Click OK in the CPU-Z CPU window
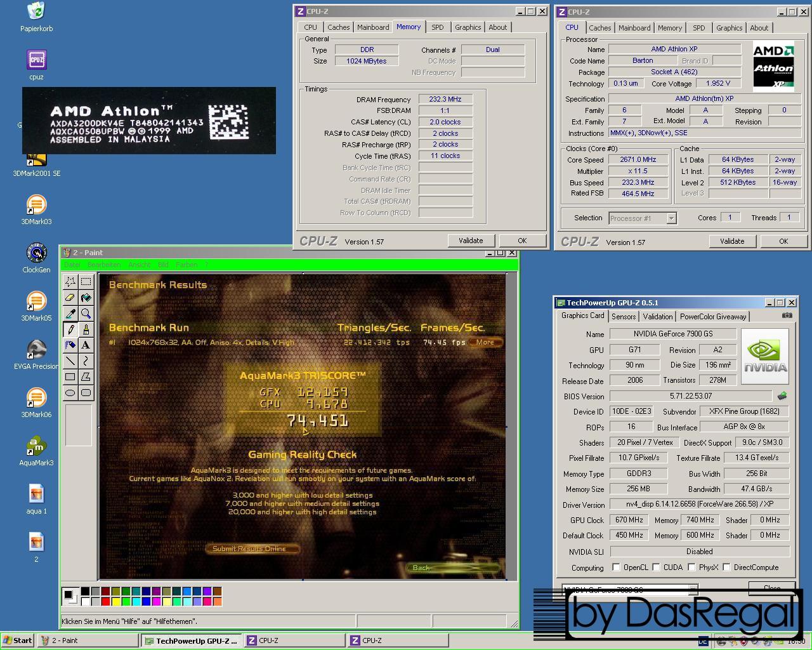 (783, 241)
